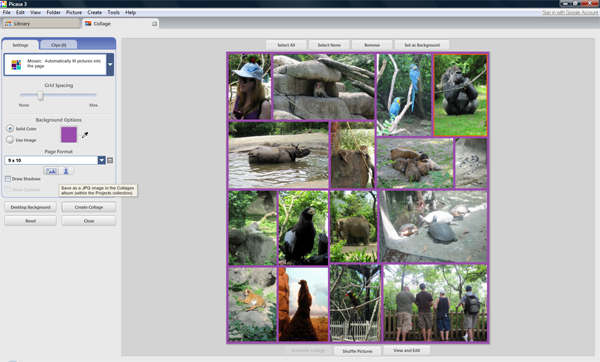Image resolution: width=600 pixels, height=362 pixels.
Task: Select landscape page orientation icon
Action: coord(51,171)
